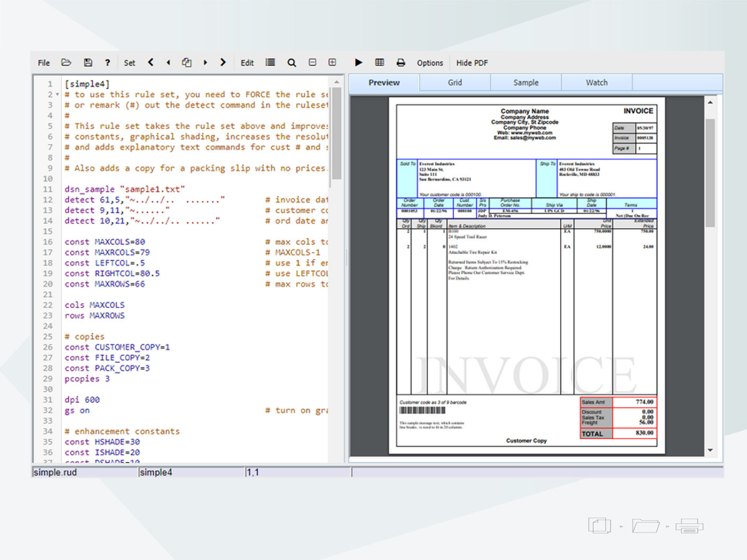Screen dimensions: 747x560
Task: Click PDF preview scroll down arrow
Action: coord(710,450)
